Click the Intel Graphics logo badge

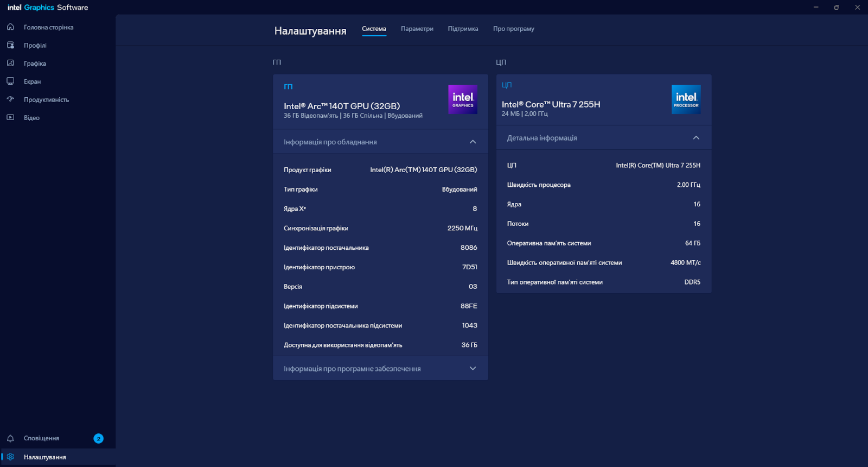coord(463,99)
